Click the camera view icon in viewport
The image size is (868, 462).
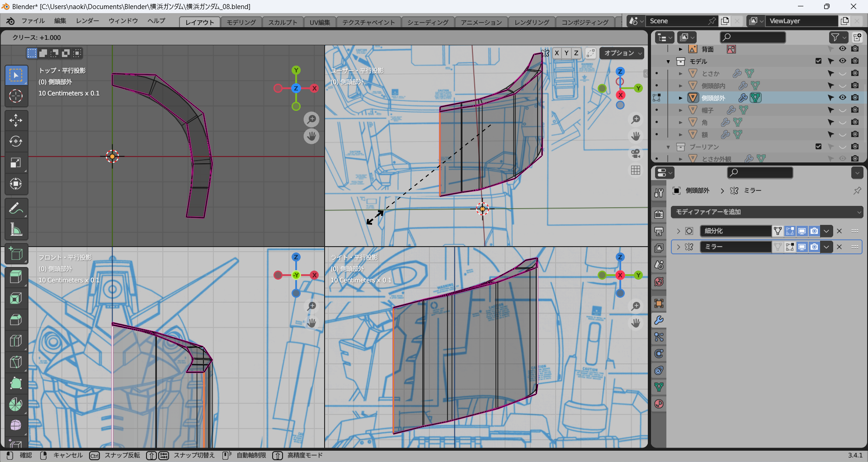click(x=636, y=153)
